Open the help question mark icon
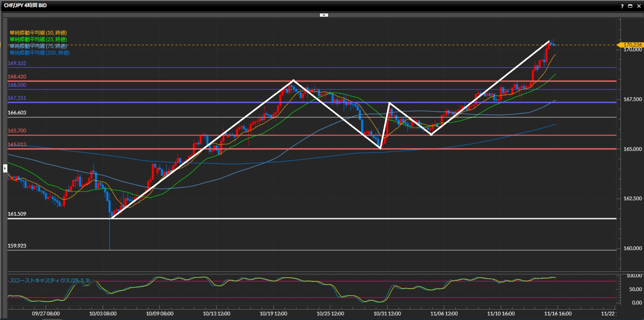The image size is (644, 320). point(622,6)
